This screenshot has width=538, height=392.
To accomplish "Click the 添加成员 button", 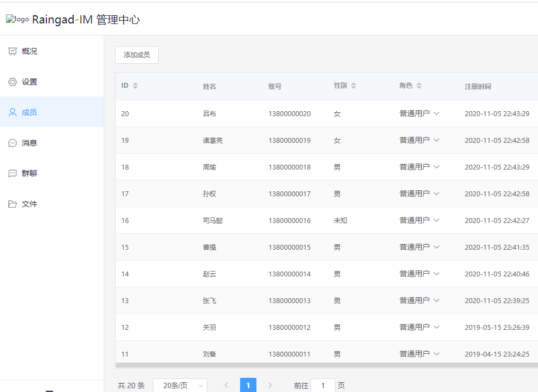I will click(137, 55).
